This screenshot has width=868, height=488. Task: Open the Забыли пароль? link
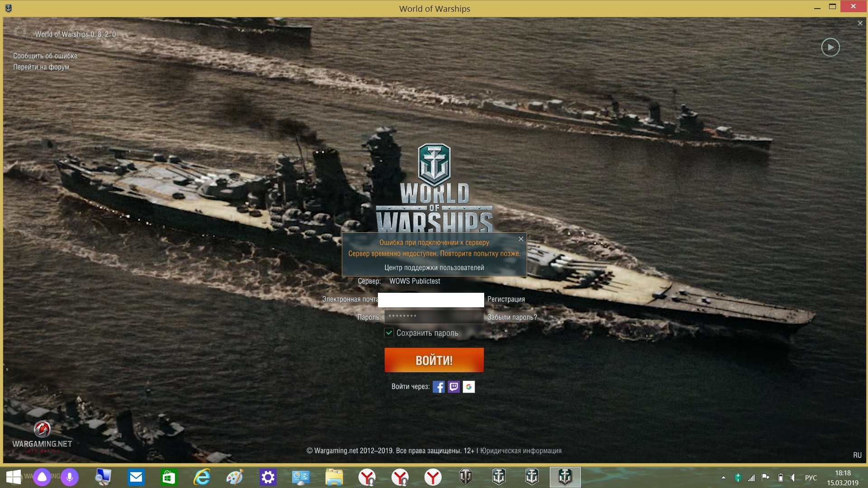[x=512, y=317]
